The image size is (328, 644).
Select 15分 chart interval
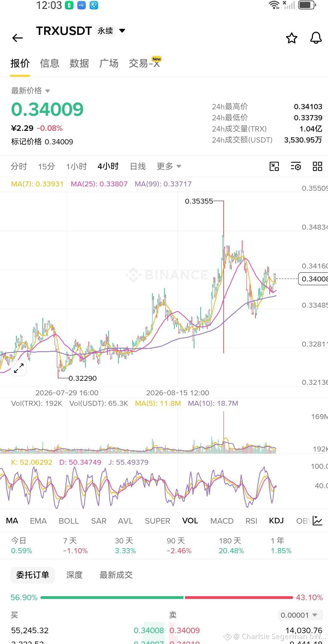coord(47,166)
